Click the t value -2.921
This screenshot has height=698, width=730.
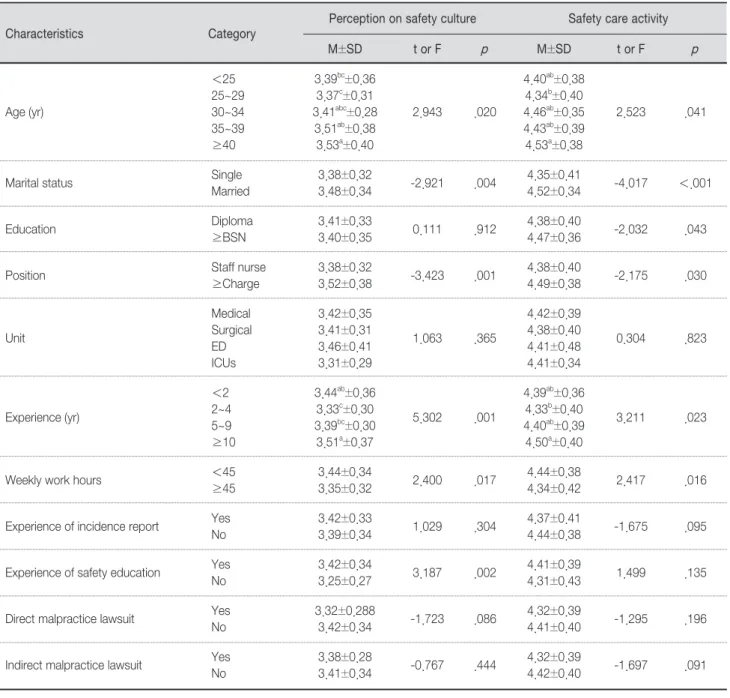pos(426,183)
